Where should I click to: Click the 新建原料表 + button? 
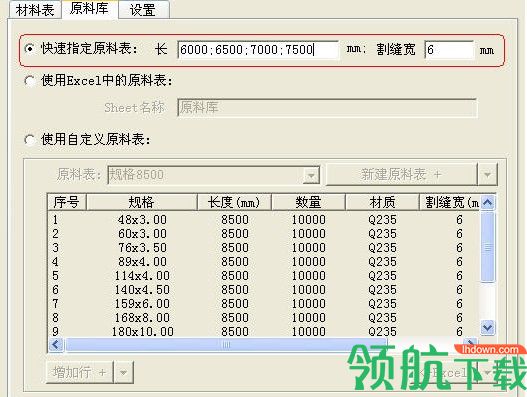tap(401, 174)
